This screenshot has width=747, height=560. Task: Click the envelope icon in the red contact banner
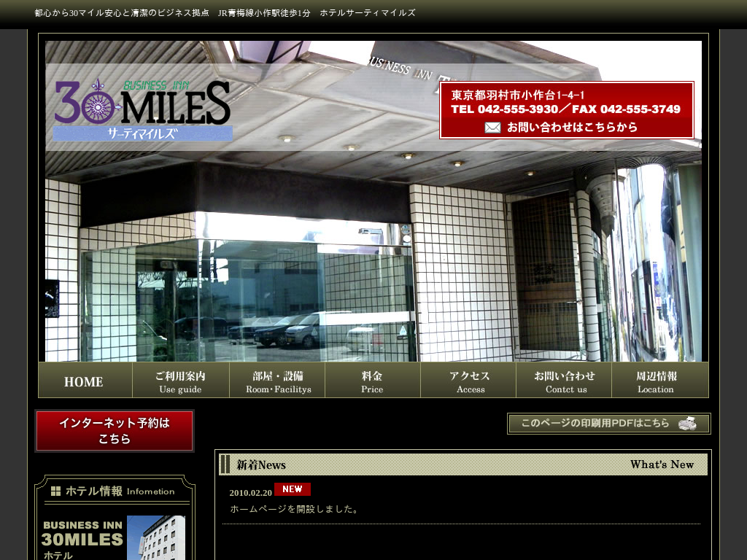[492, 128]
